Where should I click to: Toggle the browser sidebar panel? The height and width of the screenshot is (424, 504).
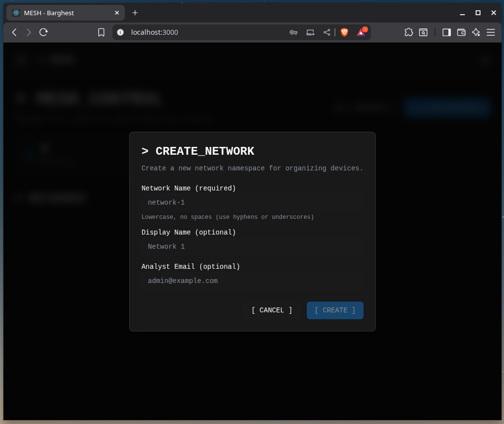pyautogui.click(x=446, y=32)
